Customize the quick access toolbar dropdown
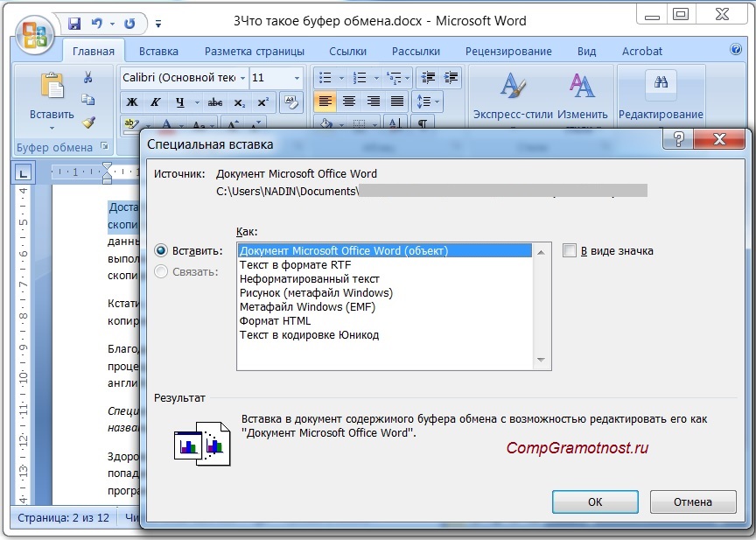 [x=158, y=23]
